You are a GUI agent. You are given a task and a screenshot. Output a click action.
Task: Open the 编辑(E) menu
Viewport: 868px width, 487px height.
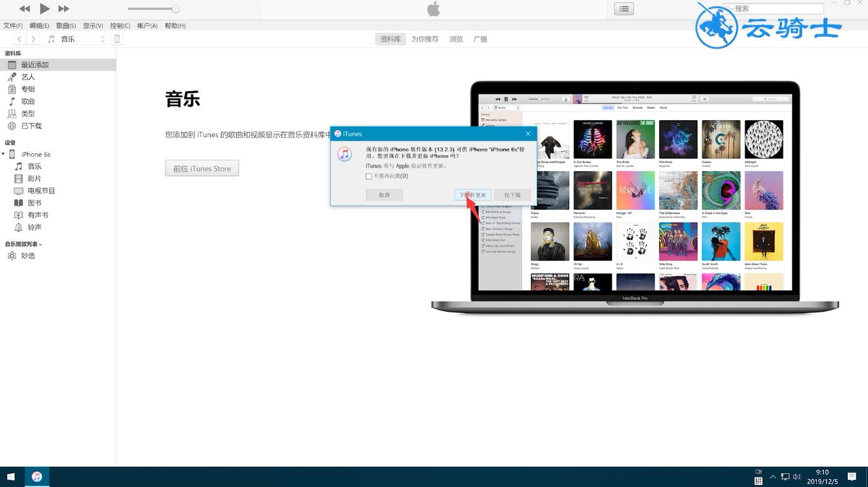[39, 26]
